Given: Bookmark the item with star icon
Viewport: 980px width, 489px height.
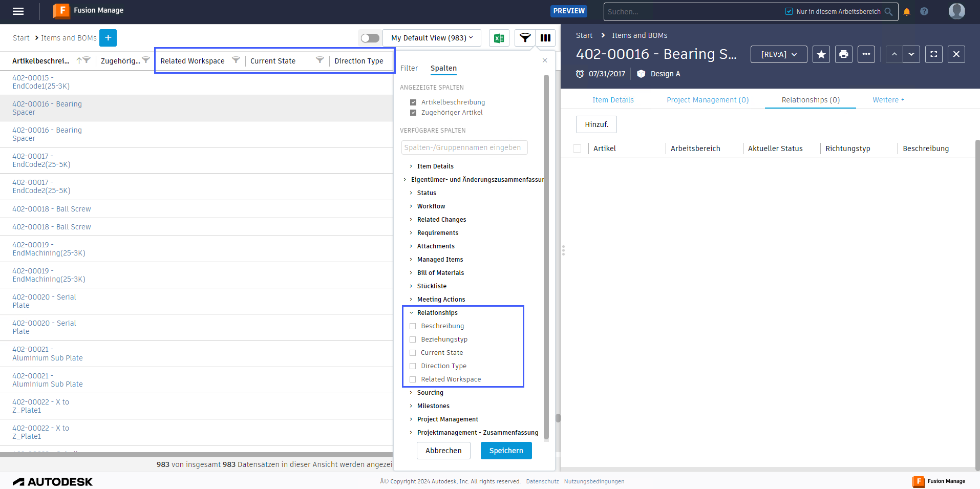Looking at the screenshot, I should point(821,54).
